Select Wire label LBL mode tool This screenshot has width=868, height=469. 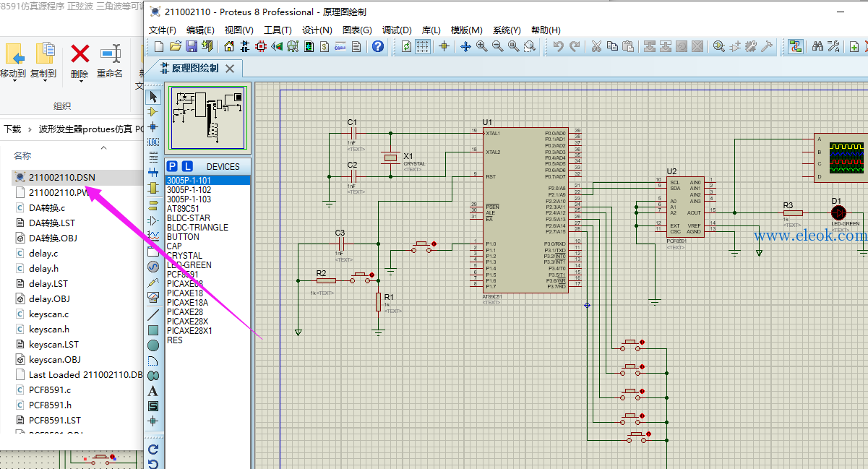pyautogui.click(x=153, y=142)
